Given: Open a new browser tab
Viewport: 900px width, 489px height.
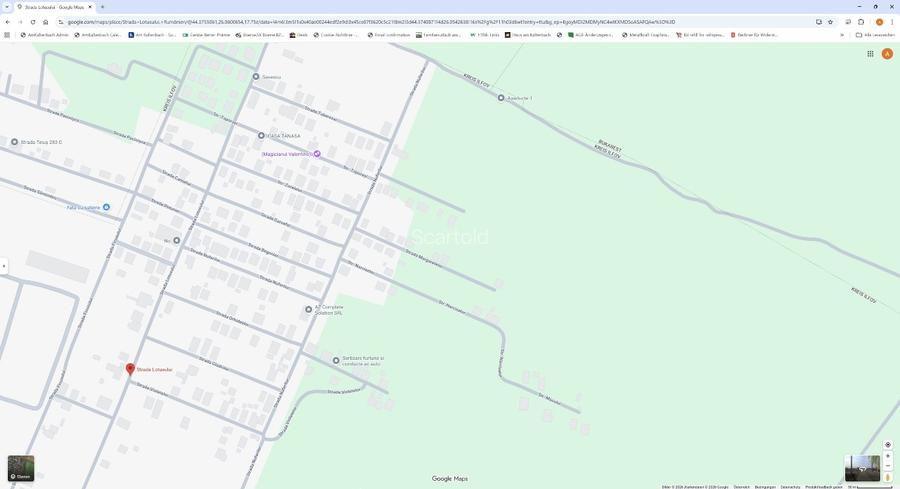Looking at the screenshot, I should click(x=102, y=7).
